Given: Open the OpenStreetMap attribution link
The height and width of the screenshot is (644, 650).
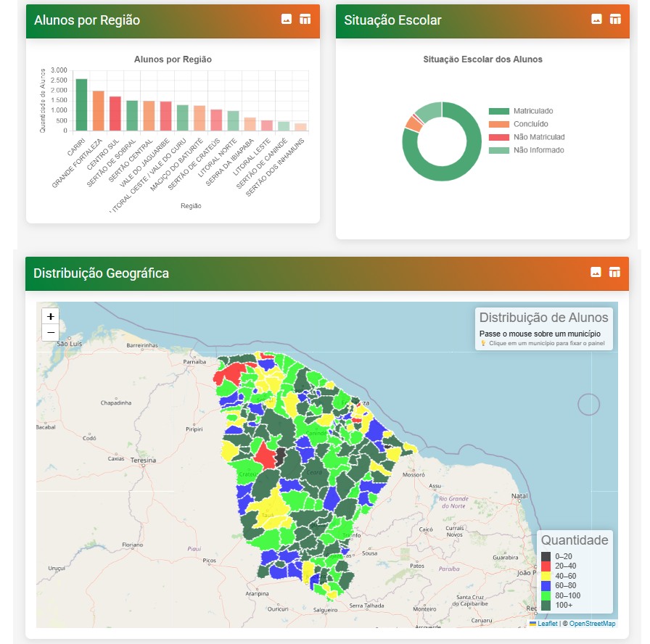Looking at the screenshot, I should coord(592,624).
